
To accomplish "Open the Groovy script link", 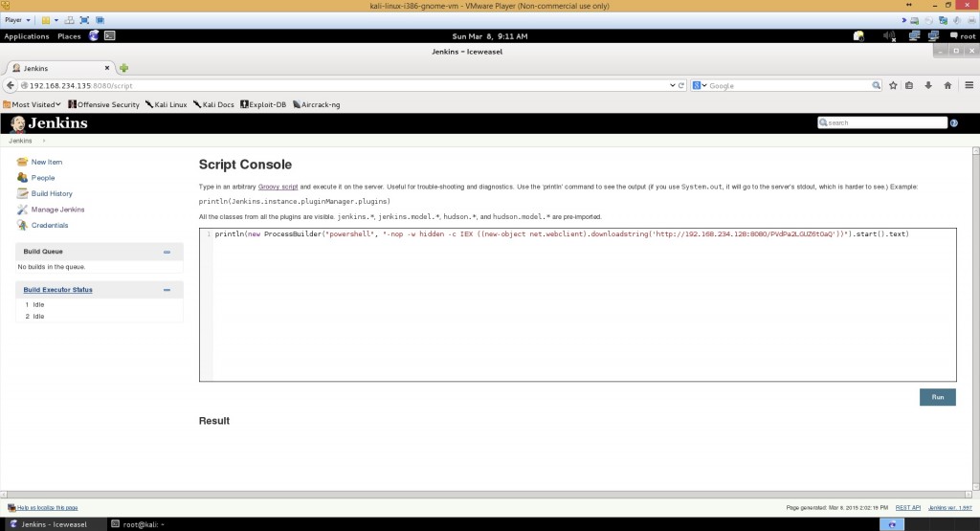I will (278, 187).
